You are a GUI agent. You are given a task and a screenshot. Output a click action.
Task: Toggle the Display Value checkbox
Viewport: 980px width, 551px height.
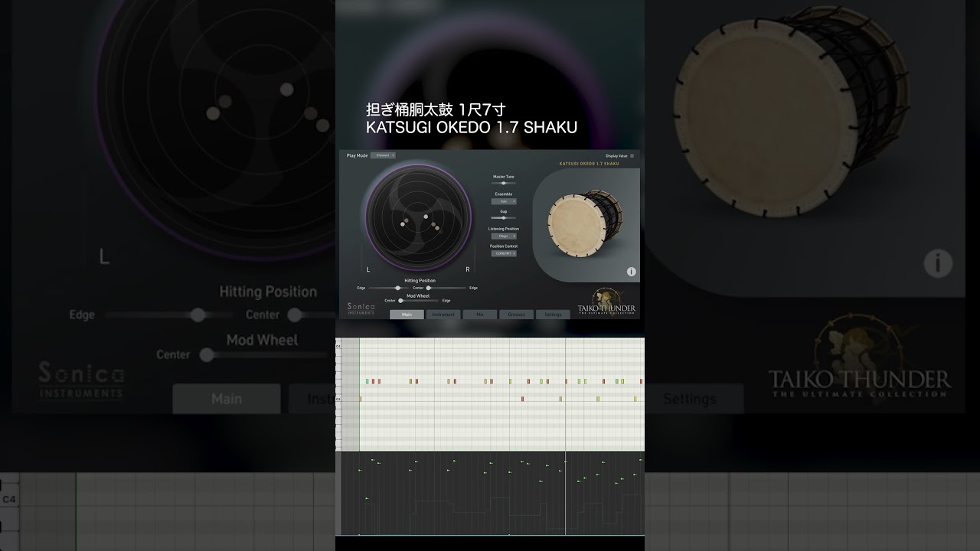click(632, 155)
